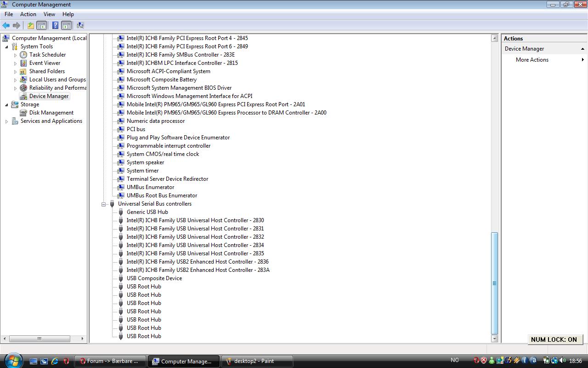
Task: Select Device Manager in console tree
Action: click(49, 96)
